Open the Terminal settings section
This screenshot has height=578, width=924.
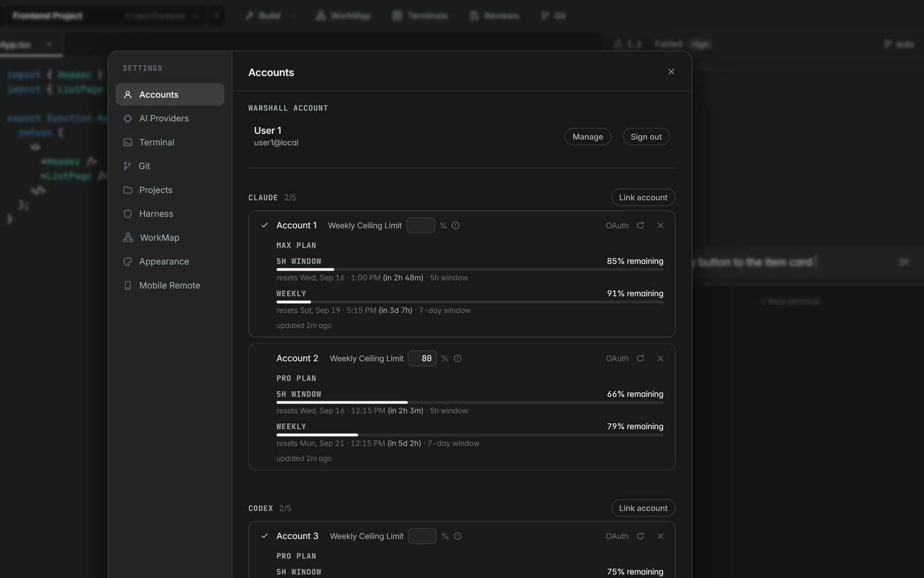tap(170, 142)
